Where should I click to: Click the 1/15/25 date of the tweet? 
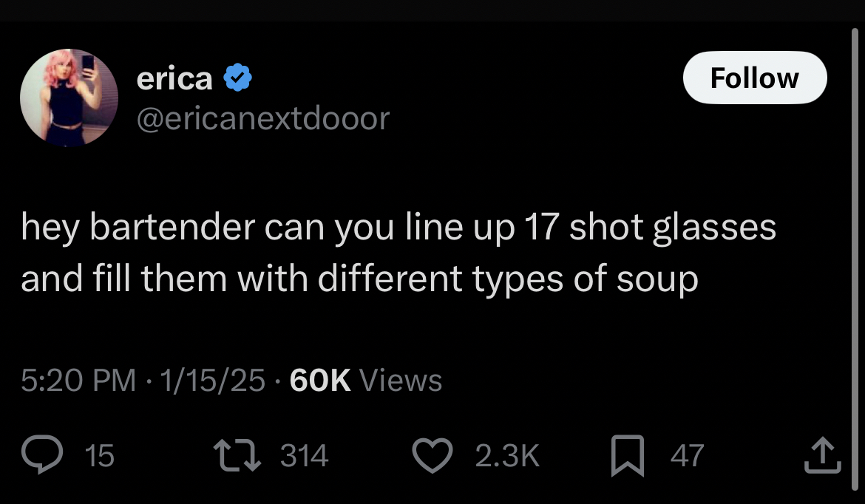tap(212, 380)
